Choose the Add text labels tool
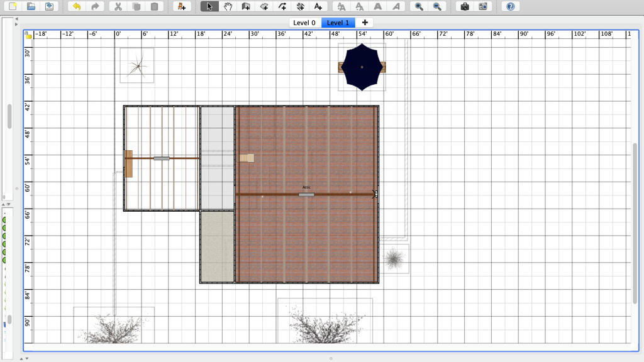Screen dimensions: 644x362 pos(318,6)
